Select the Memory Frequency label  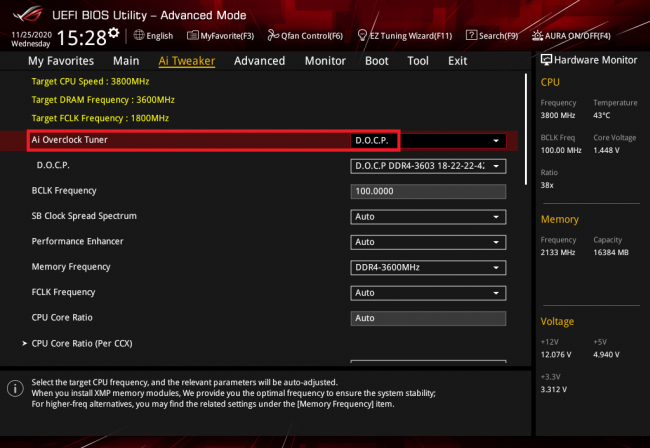71,267
